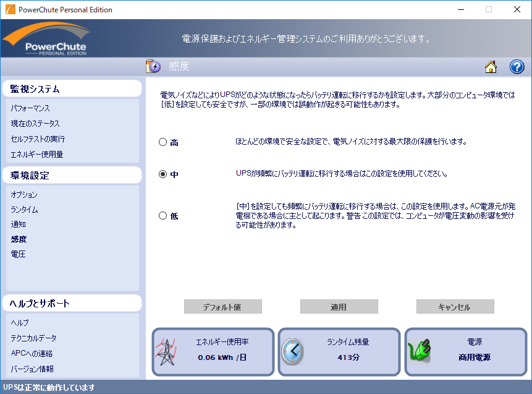Open バージョン情報 link
Screen dimensions: 532x394
coord(32,369)
